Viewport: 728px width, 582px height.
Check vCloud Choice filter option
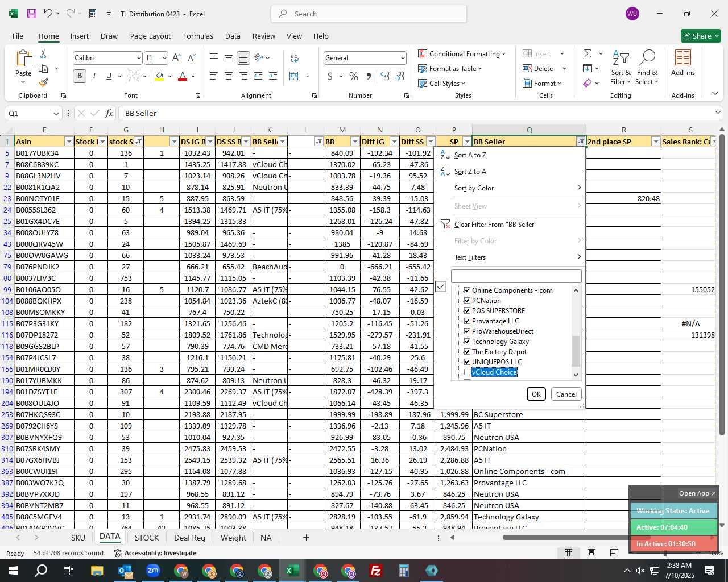click(x=468, y=372)
